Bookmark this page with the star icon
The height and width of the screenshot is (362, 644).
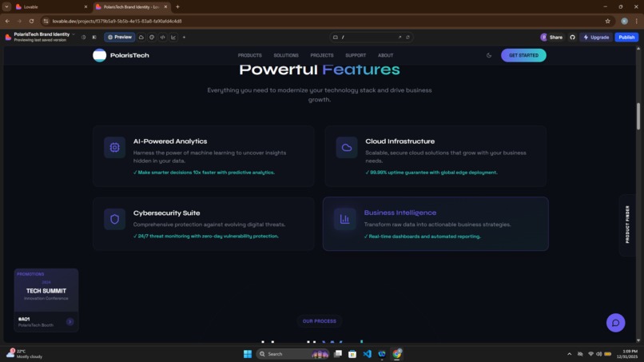coord(607,21)
